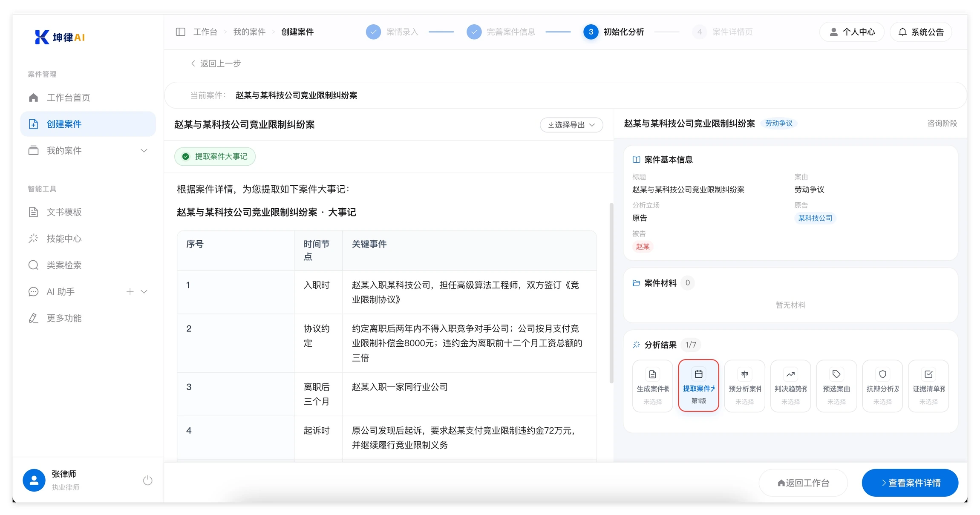Click the 提取案件大事记 status tag
Viewport: 980px width, 515px height.
click(x=215, y=156)
